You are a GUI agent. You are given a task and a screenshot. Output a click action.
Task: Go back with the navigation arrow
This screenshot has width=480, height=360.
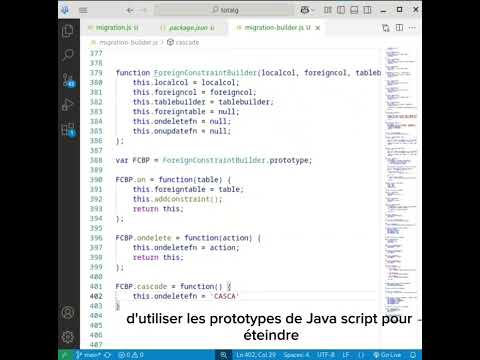(x=130, y=10)
